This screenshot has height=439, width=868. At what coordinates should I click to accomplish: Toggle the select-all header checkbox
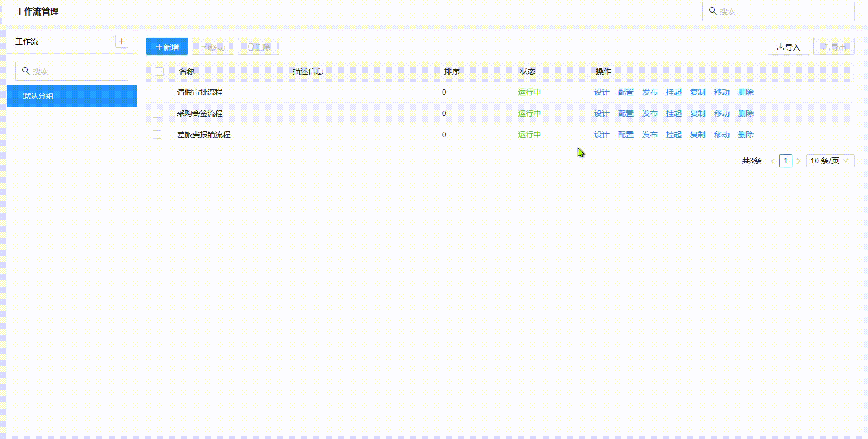(x=159, y=71)
